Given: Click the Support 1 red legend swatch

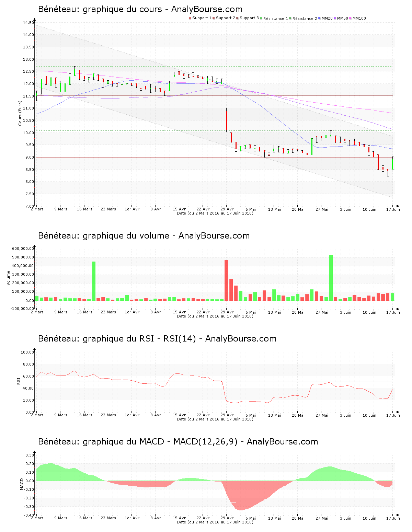Looking at the screenshot, I should point(190,18).
